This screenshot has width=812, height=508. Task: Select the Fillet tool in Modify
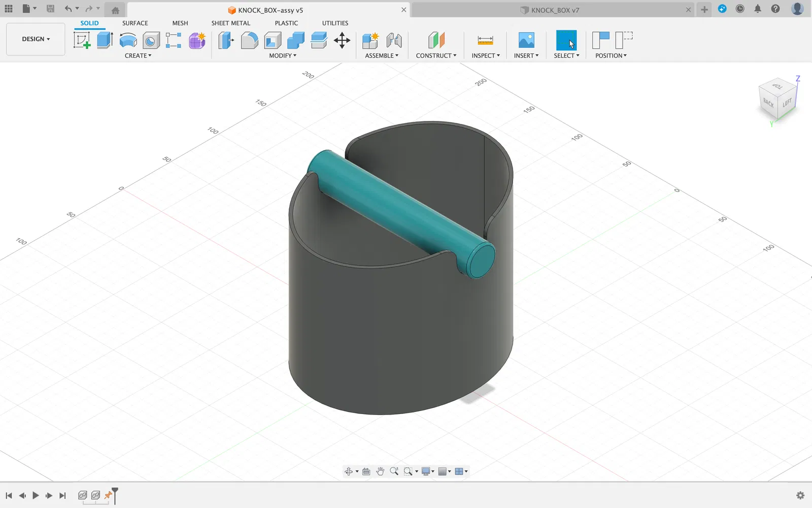(x=249, y=40)
